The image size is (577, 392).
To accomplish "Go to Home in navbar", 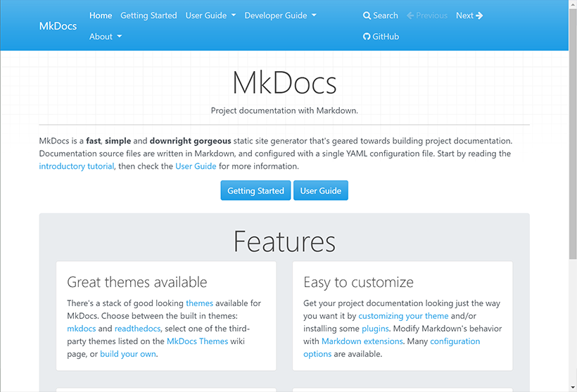I will (101, 15).
